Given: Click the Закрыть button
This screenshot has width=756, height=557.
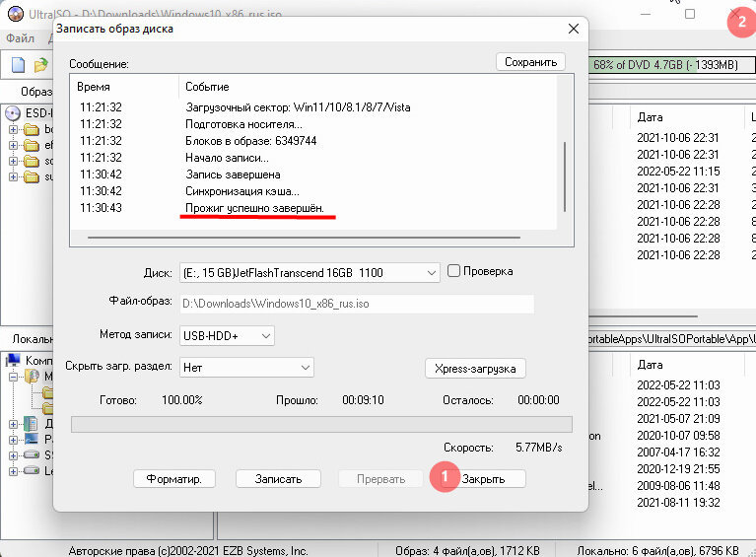Looking at the screenshot, I should (483, 479).
